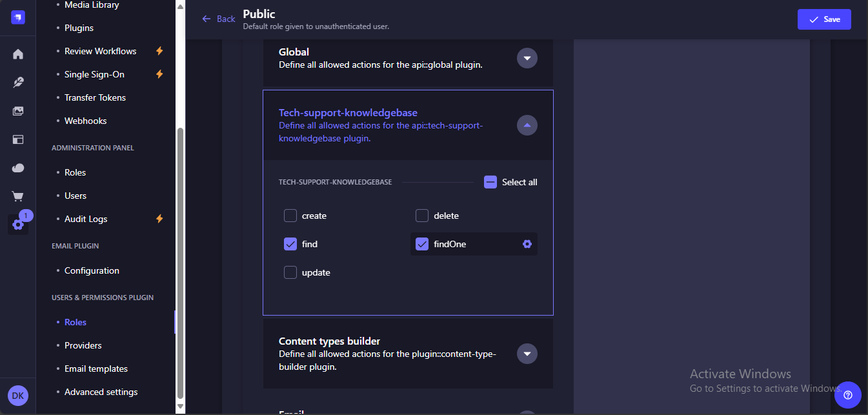This screenshot has width=868, height=415.
Task: Click the Save button
Action: coord(824,19)
